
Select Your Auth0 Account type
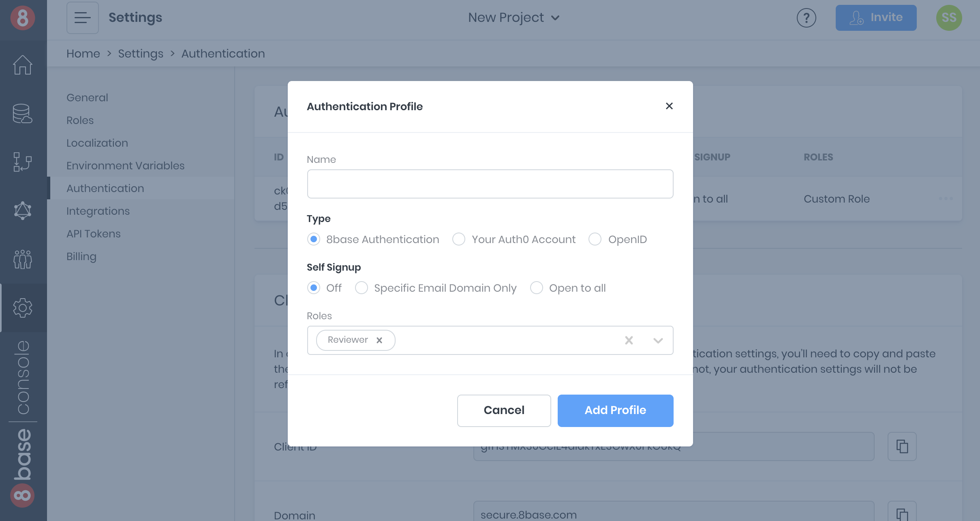459,239
